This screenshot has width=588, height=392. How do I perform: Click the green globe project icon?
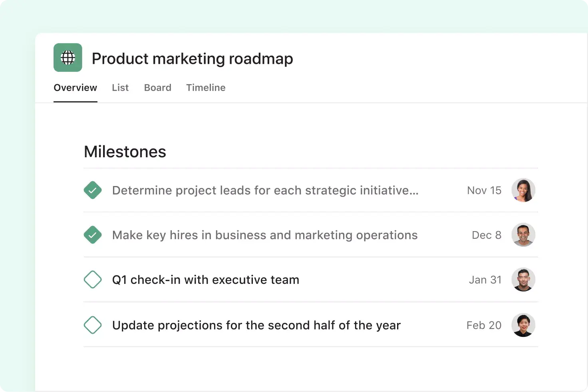68,57
